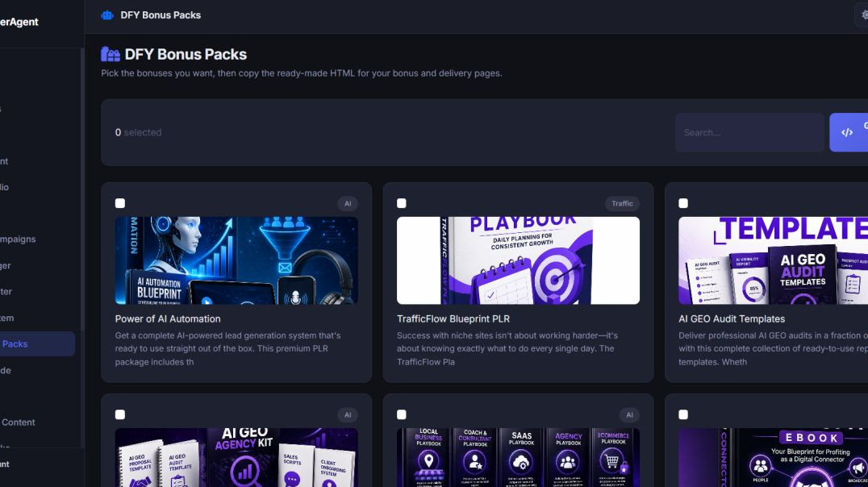Click the robot icon in the top header

point(107,15)
